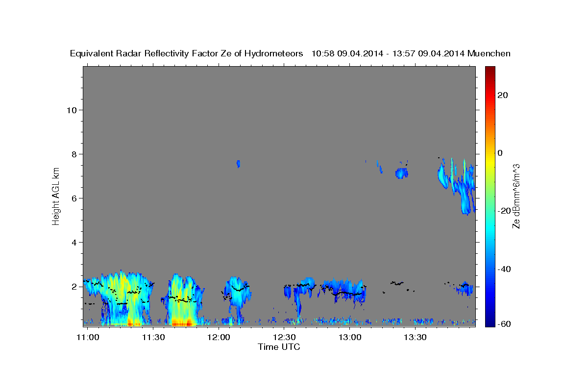588x392 pixels.
Task: Click the height tick label 8
Action: (74, 154)
